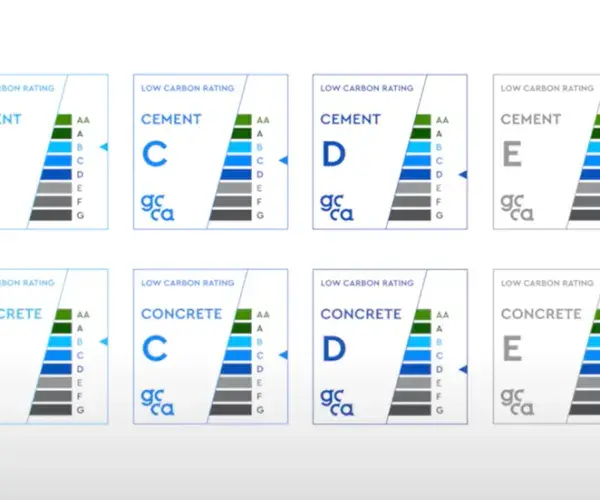This screenshot has height=500, width=600.
Task: Click the large letter C on Cement card
Action: (154, 154)
